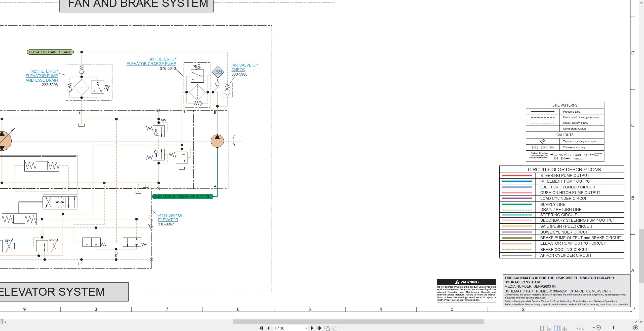Go to the next page

pyautogui.click(x=312, y=328)
